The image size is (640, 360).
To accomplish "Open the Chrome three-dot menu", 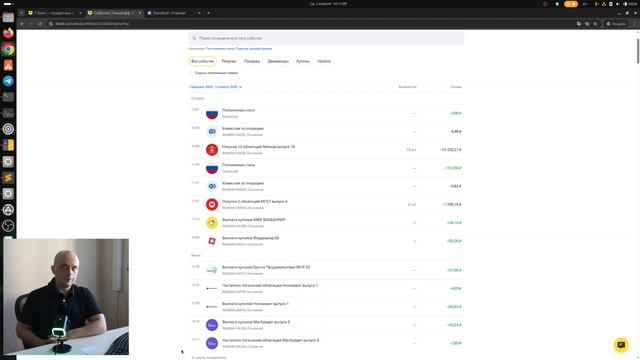I will point(634,24).
